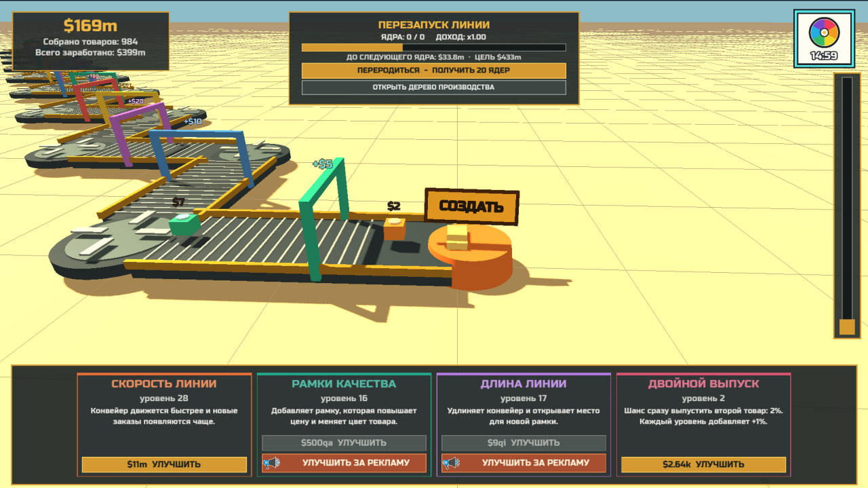Image resolution: width=868 pixels, height=488 pixels.
Task: Upgrade Рамки качества by watching ad
Action: coord(344,463)
